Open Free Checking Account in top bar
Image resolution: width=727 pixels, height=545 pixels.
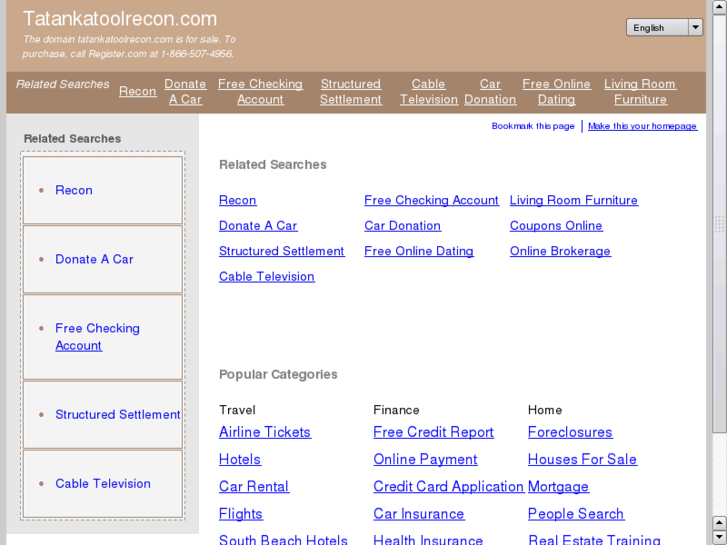[x=260, y=91]
